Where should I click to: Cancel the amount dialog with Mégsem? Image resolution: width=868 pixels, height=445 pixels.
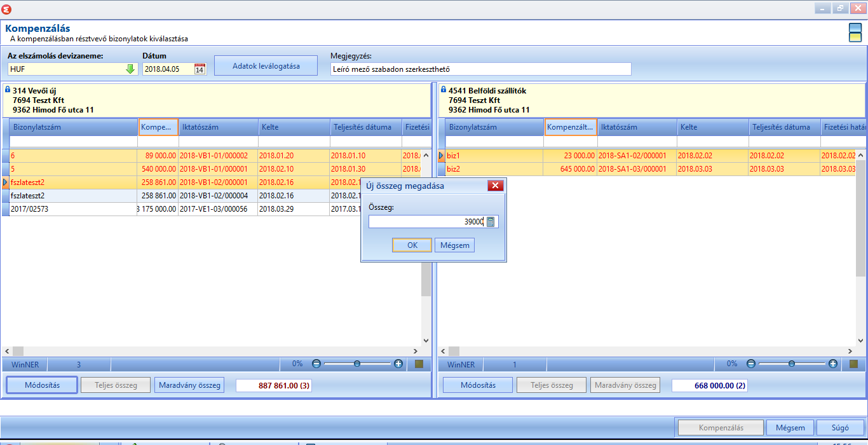pos(455,245)
